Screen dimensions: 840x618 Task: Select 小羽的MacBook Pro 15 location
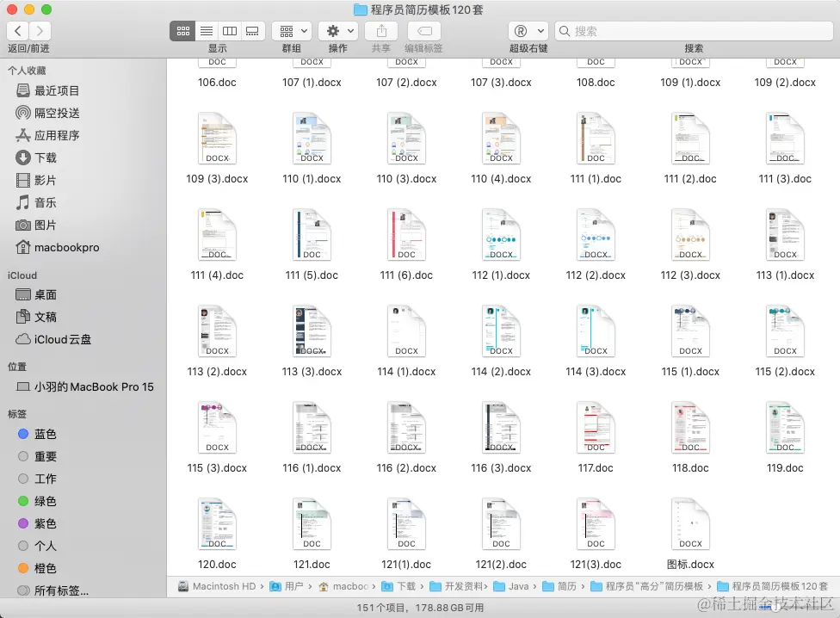(84, 386)
